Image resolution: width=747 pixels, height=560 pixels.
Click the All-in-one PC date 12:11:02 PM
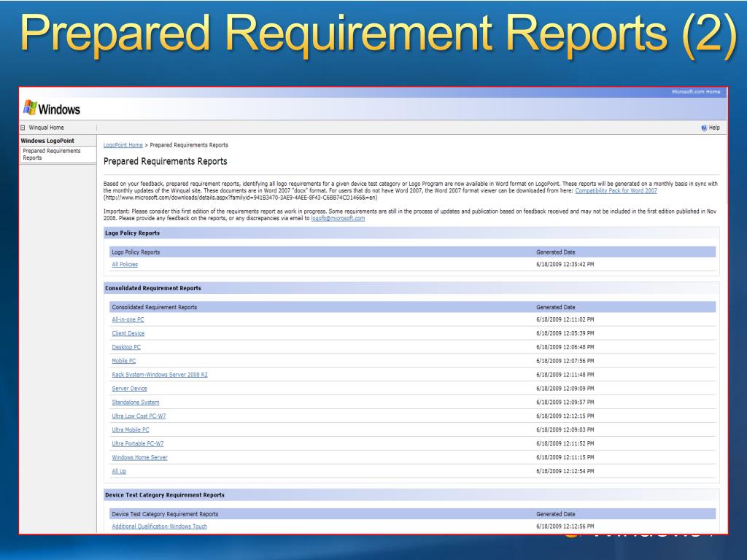pos(565,319)
